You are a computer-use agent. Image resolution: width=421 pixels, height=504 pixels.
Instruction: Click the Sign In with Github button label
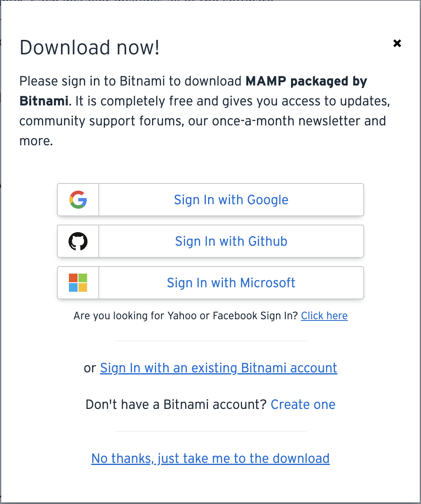pos(231,241)
